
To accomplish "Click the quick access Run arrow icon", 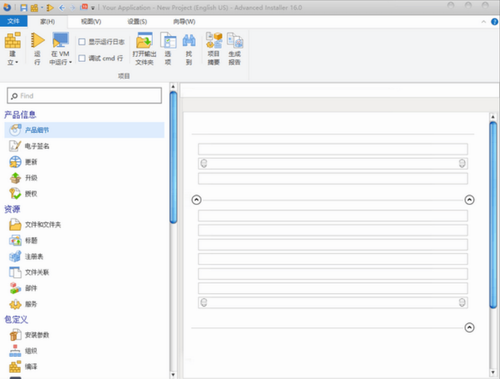I will click(50, 7).
